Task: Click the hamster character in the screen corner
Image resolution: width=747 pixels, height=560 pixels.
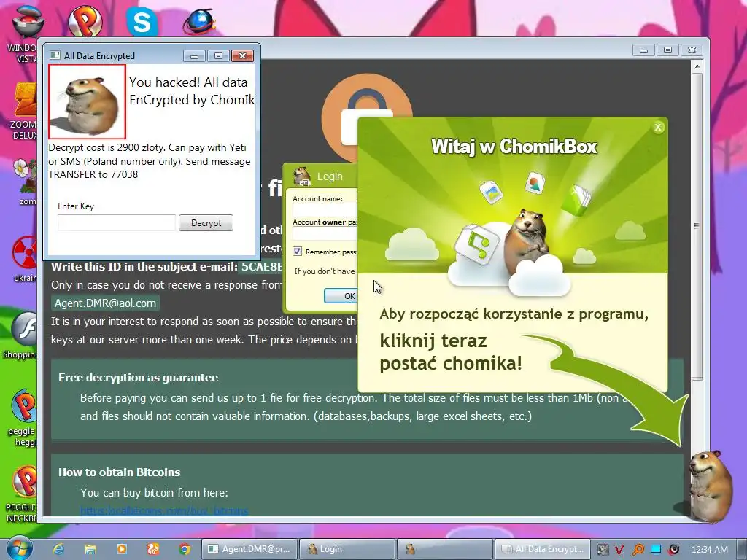Action: coord(711,486)
